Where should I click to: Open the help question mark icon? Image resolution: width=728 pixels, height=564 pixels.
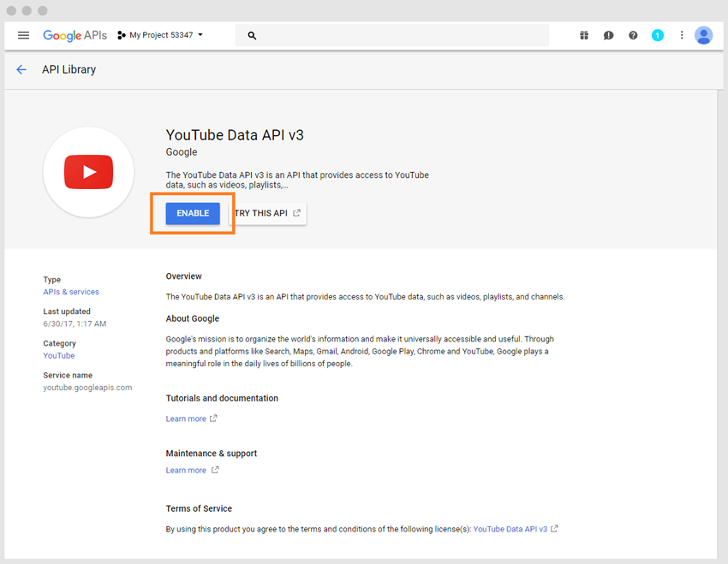tap(633, 35)
